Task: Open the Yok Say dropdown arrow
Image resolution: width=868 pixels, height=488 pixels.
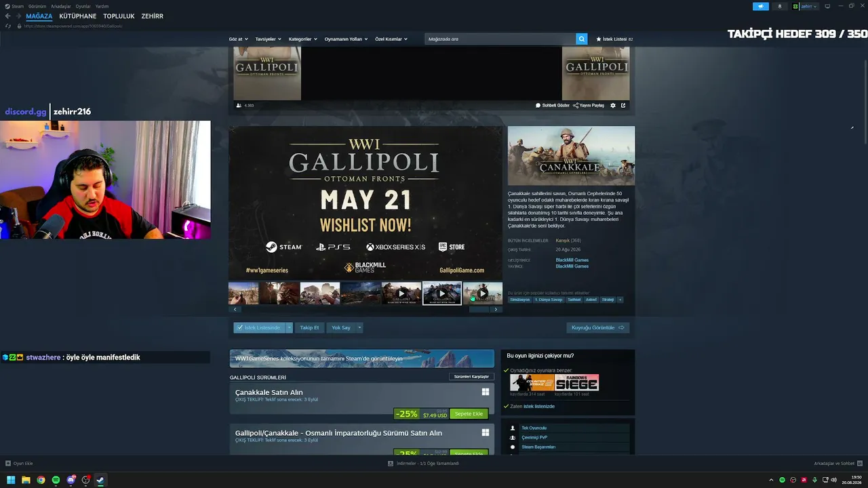Action: 359,327
